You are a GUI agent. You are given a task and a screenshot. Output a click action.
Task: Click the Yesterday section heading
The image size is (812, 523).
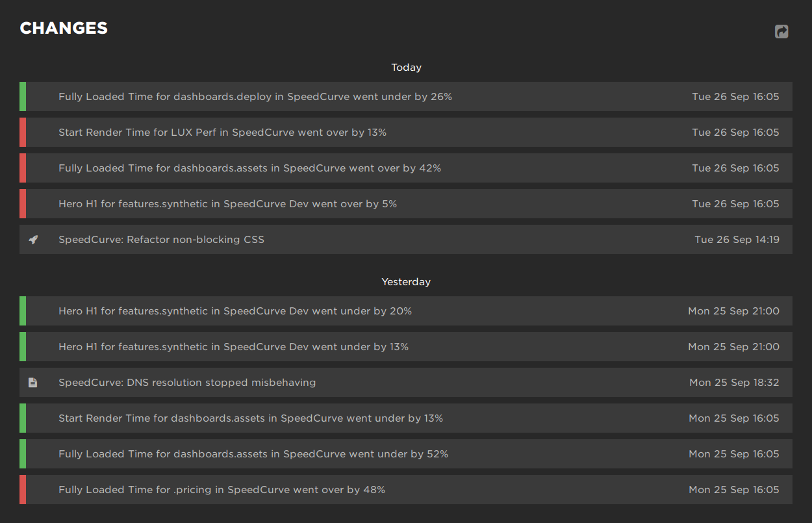click(406, 281)
